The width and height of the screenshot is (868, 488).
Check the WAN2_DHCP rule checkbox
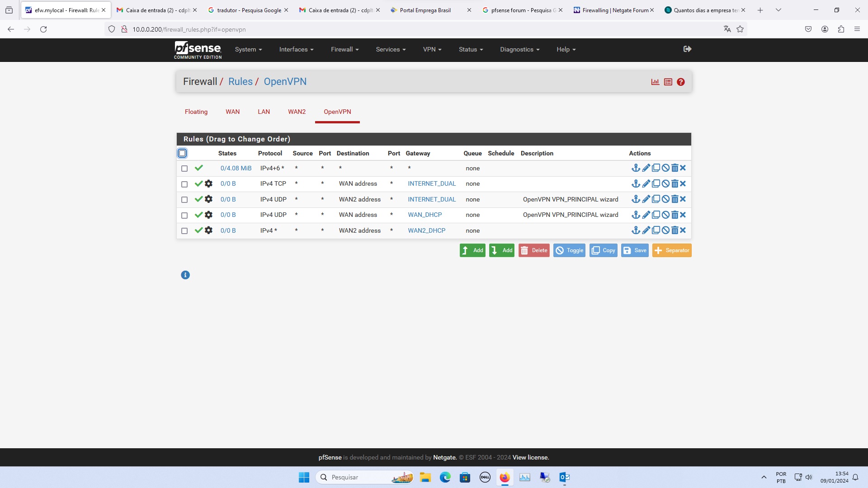coord(184,231)
